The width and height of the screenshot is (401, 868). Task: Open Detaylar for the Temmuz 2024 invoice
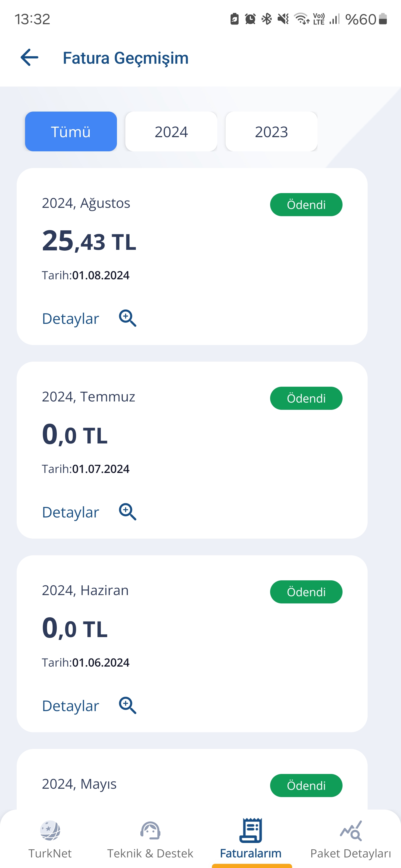tap(70, 512)
